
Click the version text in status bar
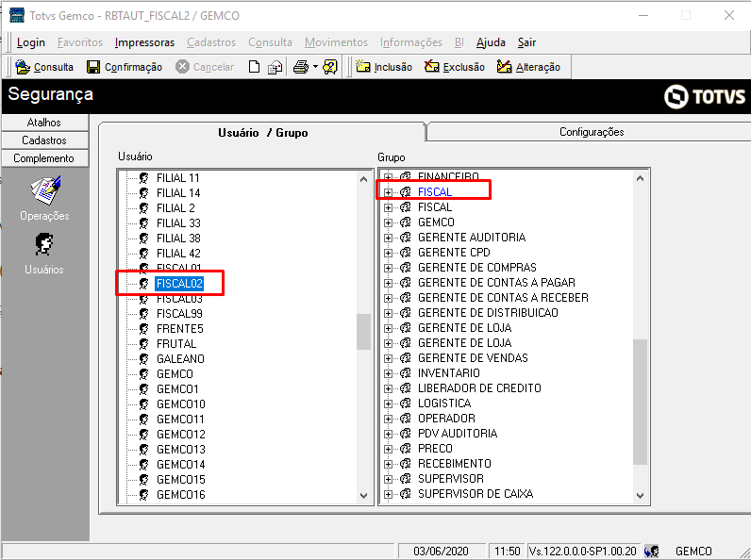(x=583, y=552)
